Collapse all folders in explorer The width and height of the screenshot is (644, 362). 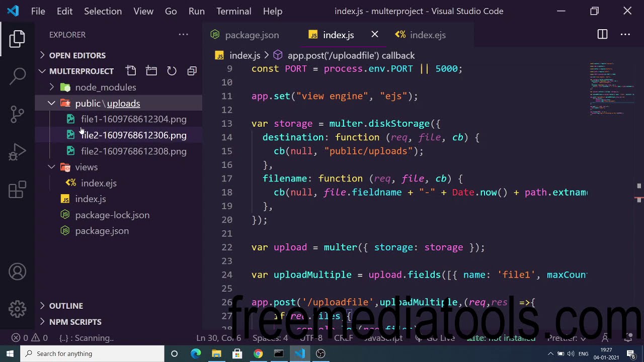click(192, 71)
